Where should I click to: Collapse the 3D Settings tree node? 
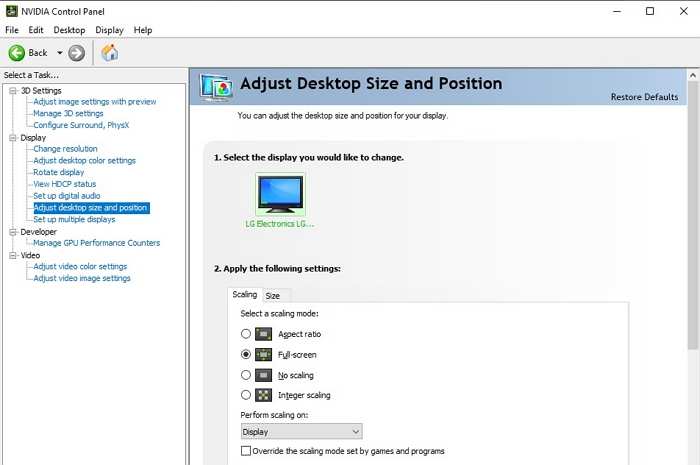tap(13, 91)
